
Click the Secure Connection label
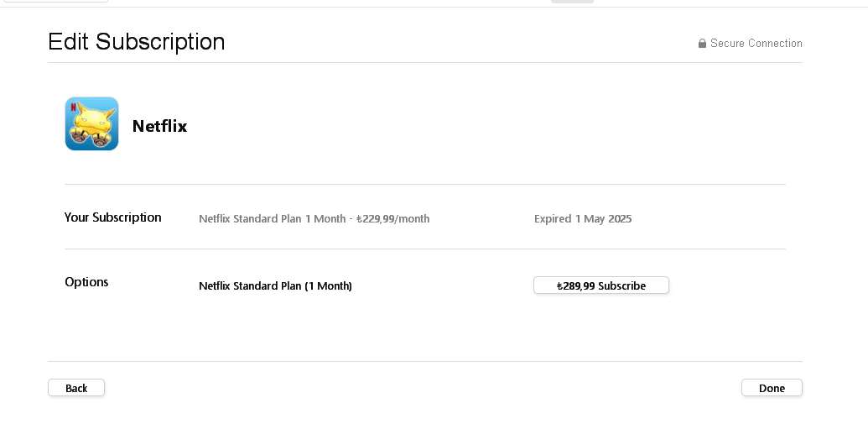(x=756, y=44)
